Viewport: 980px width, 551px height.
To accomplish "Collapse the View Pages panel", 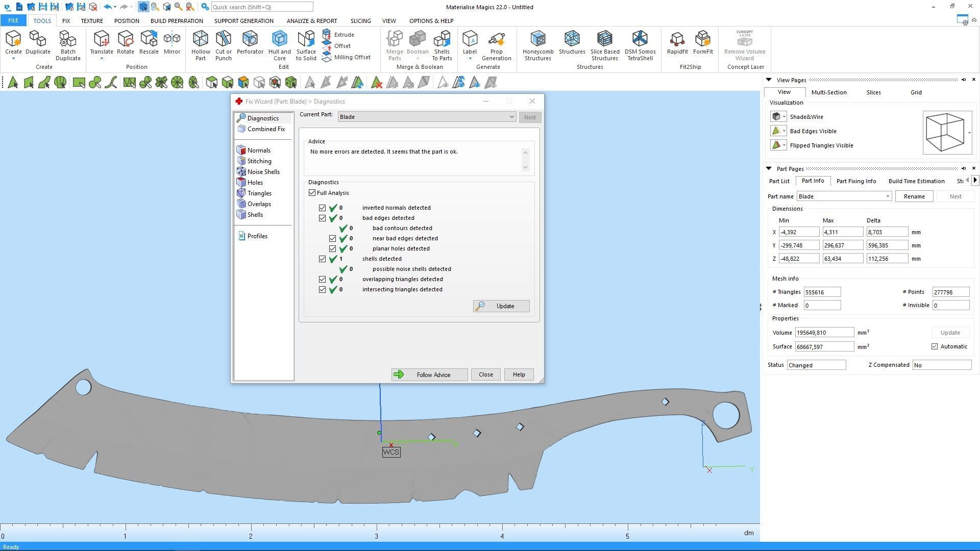I will [x=769, y=80].
